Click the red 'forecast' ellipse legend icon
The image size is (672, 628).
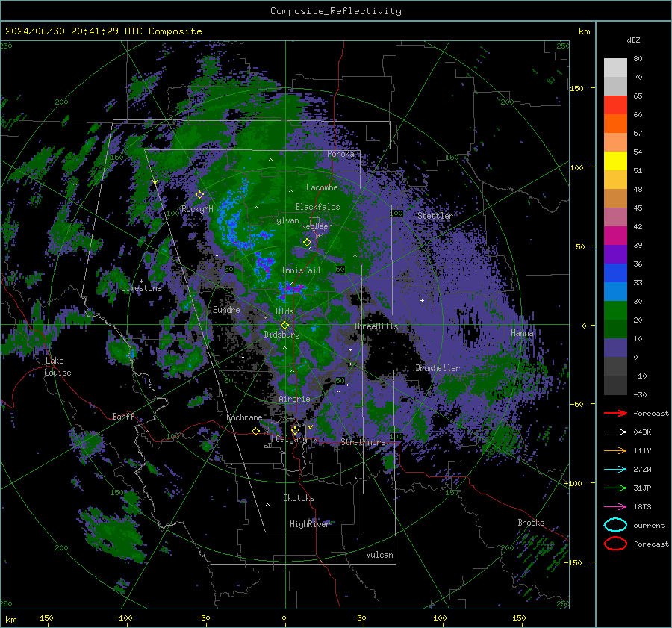(615, 544)
